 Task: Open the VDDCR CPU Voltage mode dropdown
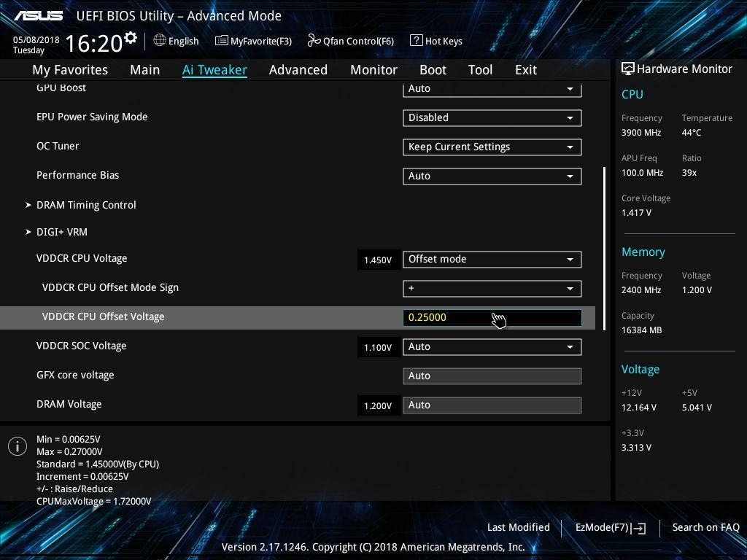pos(492,259)
